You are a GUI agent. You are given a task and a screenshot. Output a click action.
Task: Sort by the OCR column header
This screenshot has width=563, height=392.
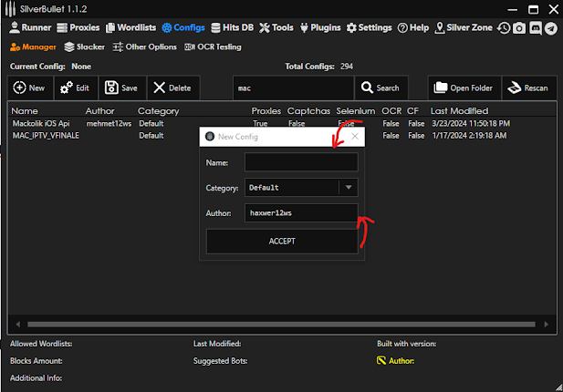(391, 111)
